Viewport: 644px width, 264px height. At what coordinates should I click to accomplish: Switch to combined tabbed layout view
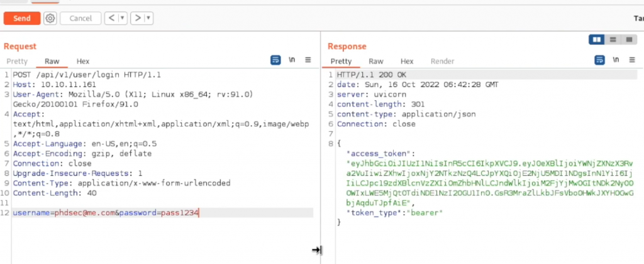(x=629, y=40)
